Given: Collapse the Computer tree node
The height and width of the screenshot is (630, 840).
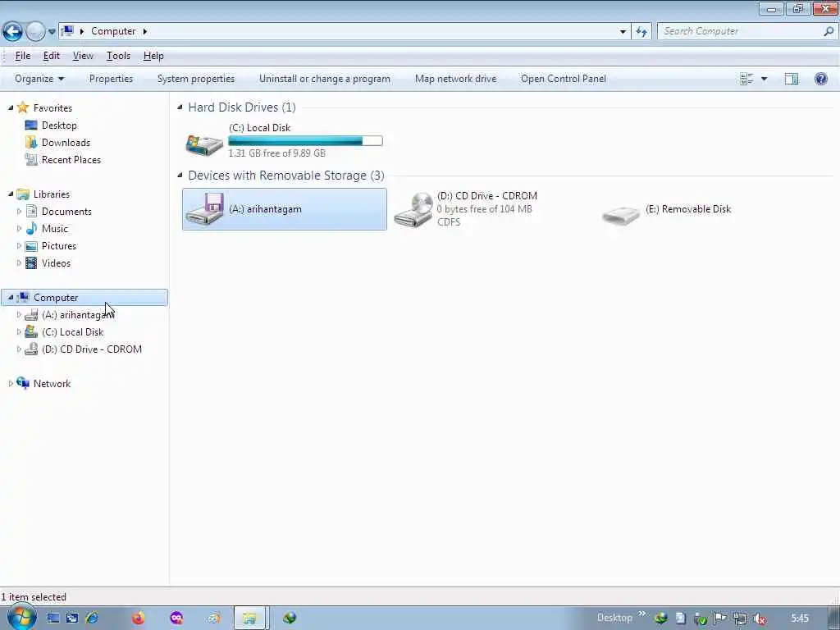Looking at the screenshot, I should (x=10, y=297).
